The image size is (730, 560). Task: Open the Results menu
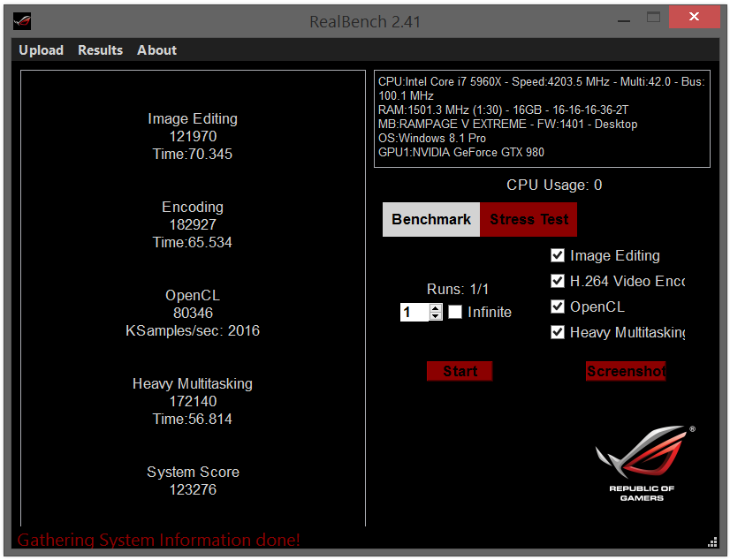coord(100,50)
